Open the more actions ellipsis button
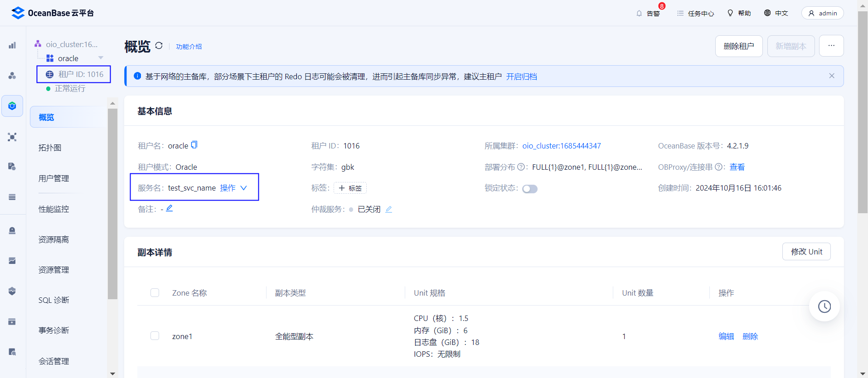Screen dimensions: 868x378 (831, 46)
